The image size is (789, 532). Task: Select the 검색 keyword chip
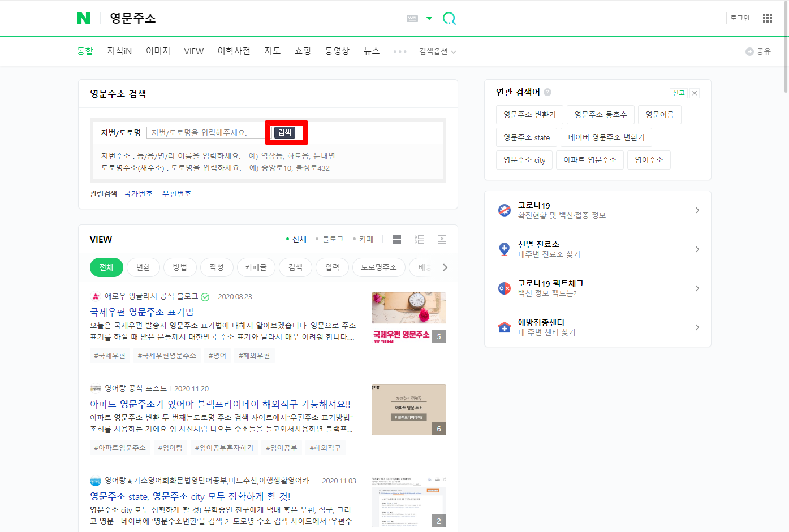click(x=295, y=267)
